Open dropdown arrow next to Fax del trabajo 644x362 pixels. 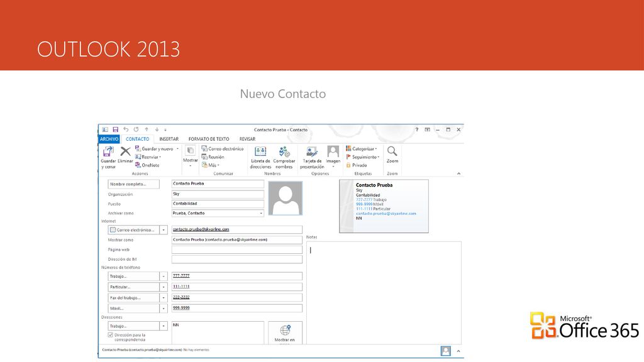(164, 297)
